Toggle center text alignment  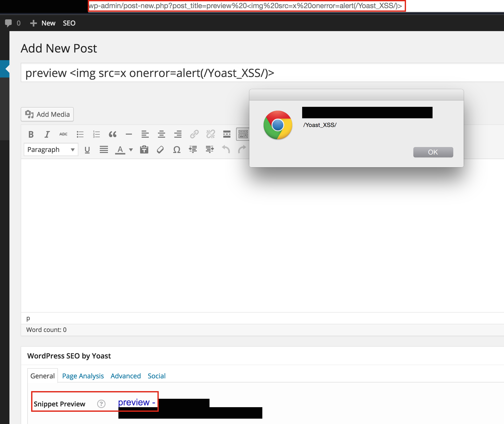coord(161,134)
